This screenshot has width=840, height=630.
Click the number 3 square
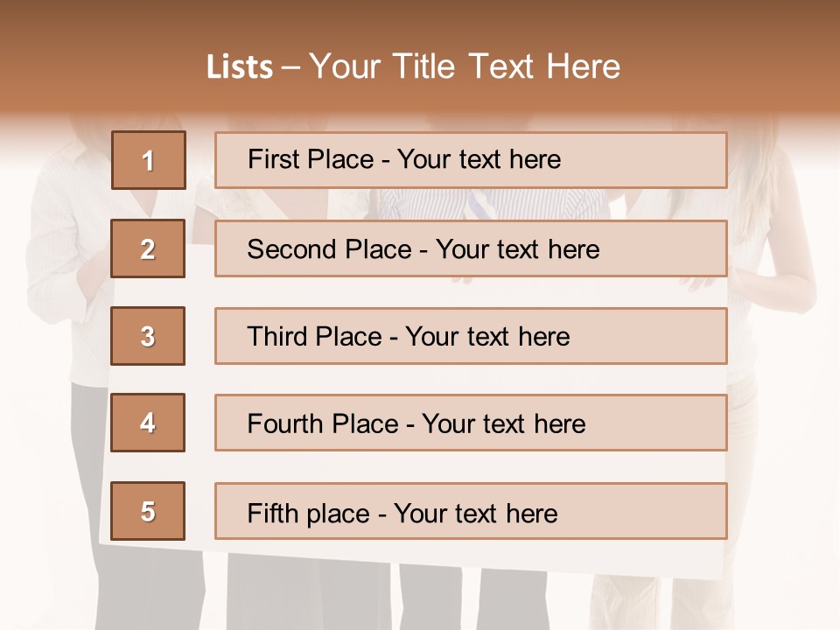[x=149, y=336]
